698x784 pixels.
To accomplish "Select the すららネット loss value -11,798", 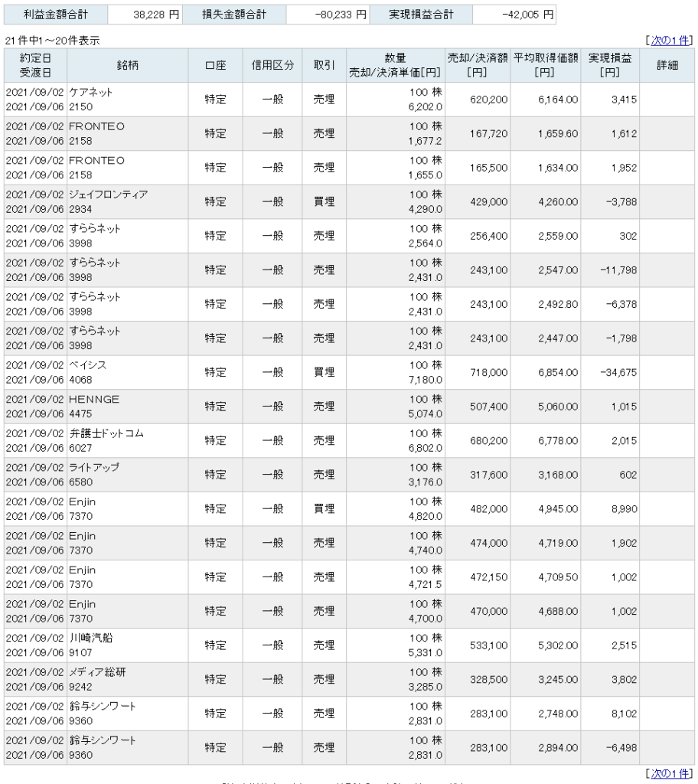I will point(618,270).
